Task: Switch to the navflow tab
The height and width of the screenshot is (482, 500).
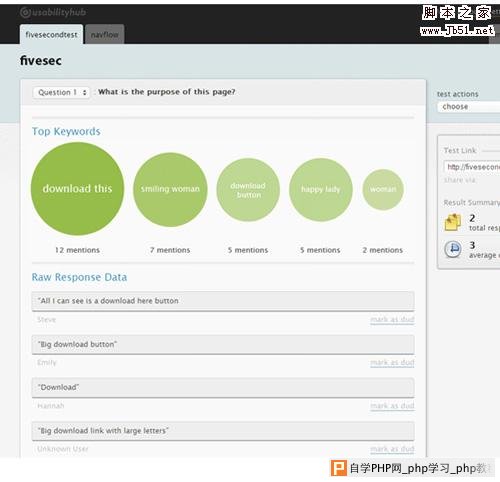Action: (105, 34)
